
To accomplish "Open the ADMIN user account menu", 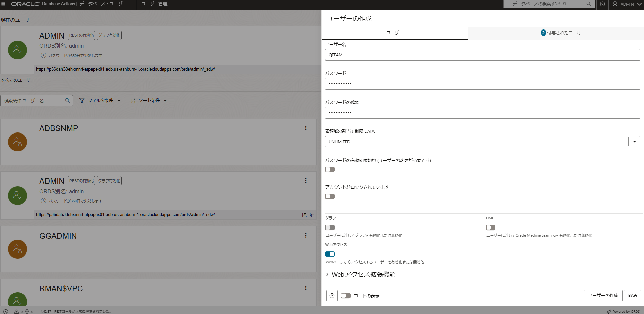I will click(x=627, y=4).
